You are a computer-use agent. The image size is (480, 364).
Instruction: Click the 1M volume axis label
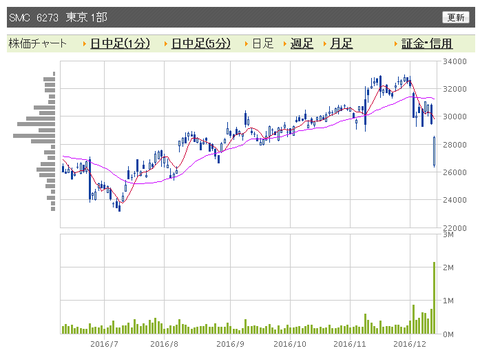tap(448, 301)
